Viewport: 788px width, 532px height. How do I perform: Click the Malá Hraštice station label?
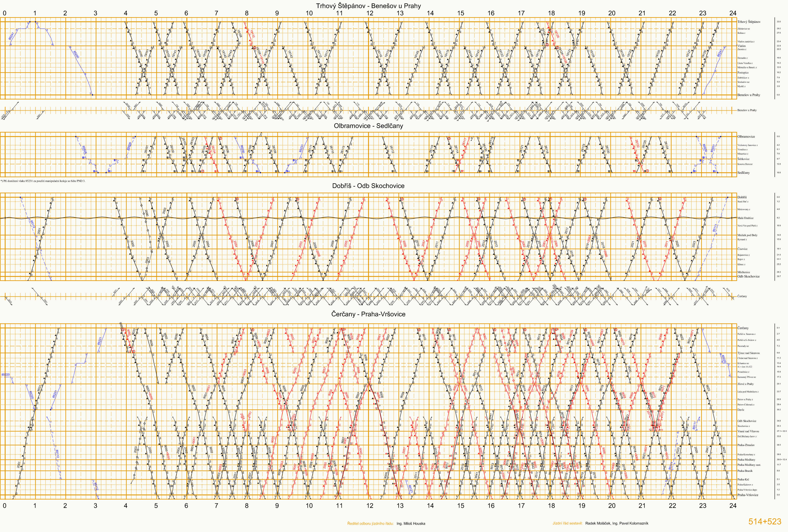[745, 218]
